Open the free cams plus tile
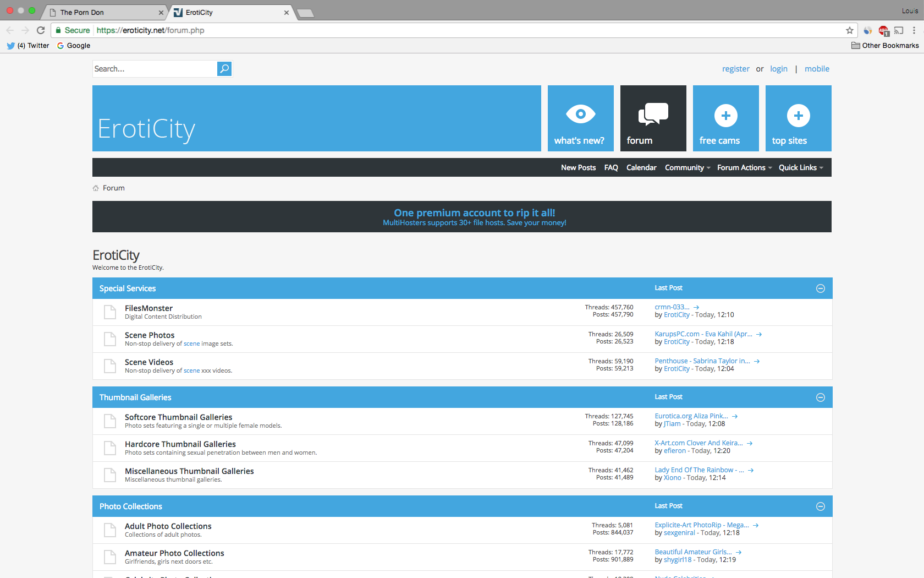924x578 pixels. (x=726, y=118)
